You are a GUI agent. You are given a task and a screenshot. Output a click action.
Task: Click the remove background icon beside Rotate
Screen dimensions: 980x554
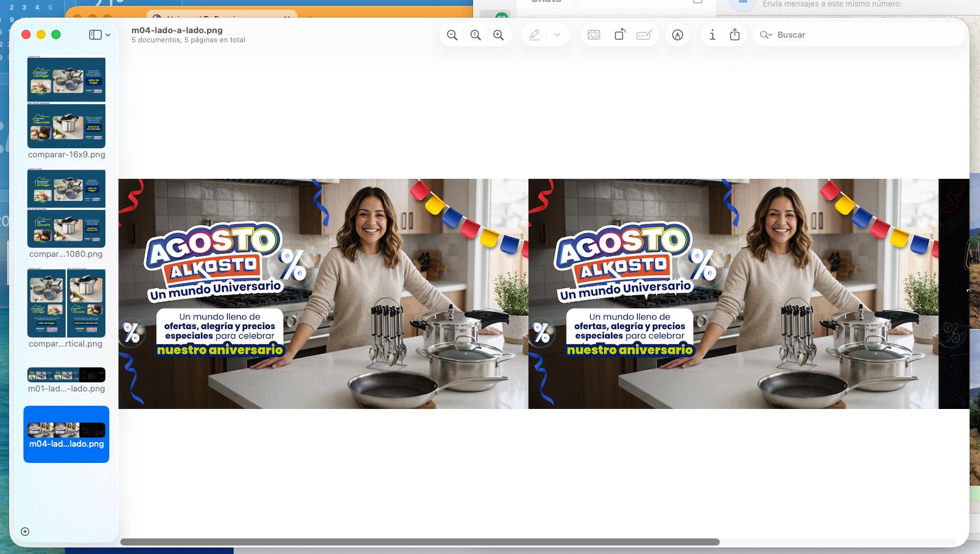coord(593,35)
